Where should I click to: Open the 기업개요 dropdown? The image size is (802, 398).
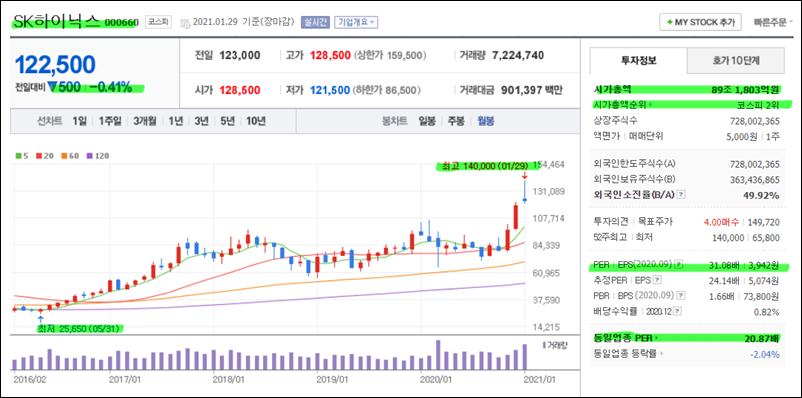[x=356, y=23]
